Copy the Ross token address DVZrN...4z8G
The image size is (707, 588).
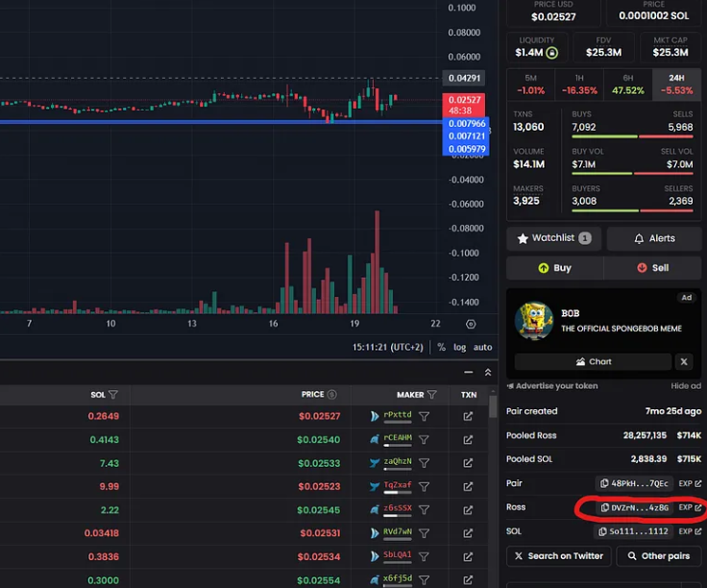tap(635, 507)
